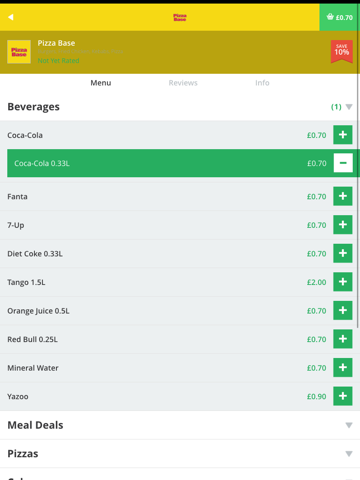360x480 pixels.
Task: Add Red Bull 0.25L to basket
Action: point(343,339)
